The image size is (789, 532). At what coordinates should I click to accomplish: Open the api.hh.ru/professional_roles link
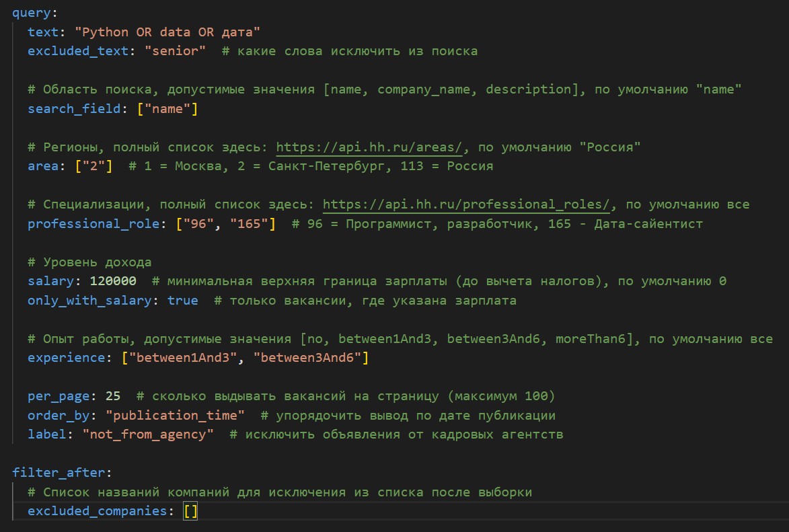(466, 204)
